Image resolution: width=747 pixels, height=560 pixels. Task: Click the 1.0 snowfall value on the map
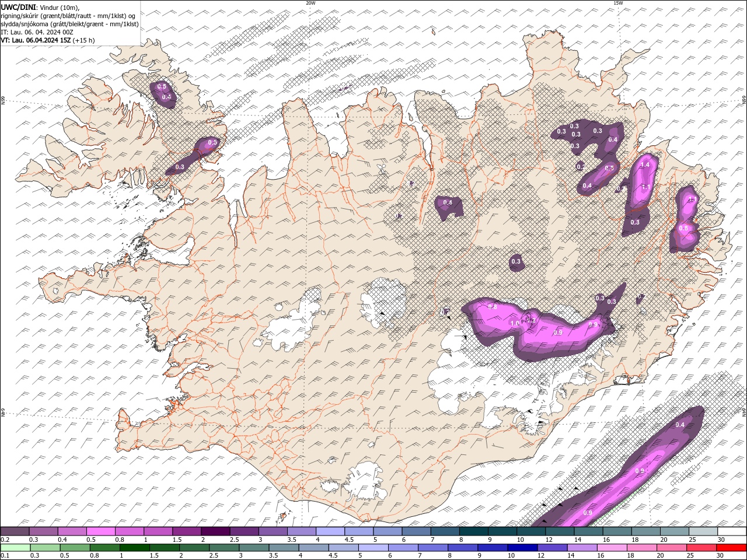pos(515,323)
